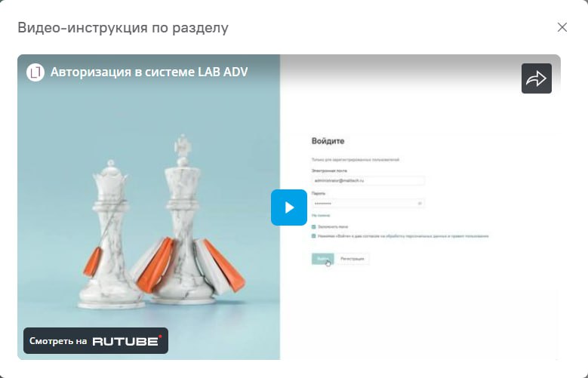588x378 pixels.
Task: Click the red dot on RUTUBE logo
Action: point(160,336)
